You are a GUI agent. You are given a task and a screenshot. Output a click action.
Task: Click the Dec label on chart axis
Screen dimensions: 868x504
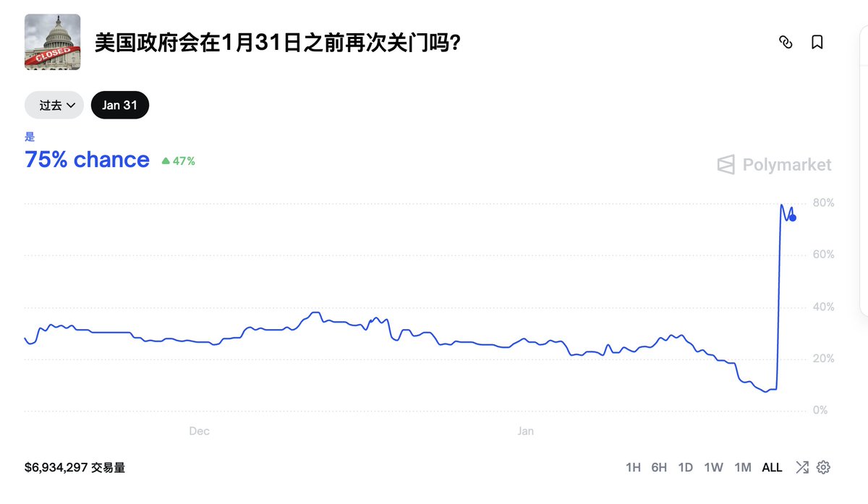[199, 432]
